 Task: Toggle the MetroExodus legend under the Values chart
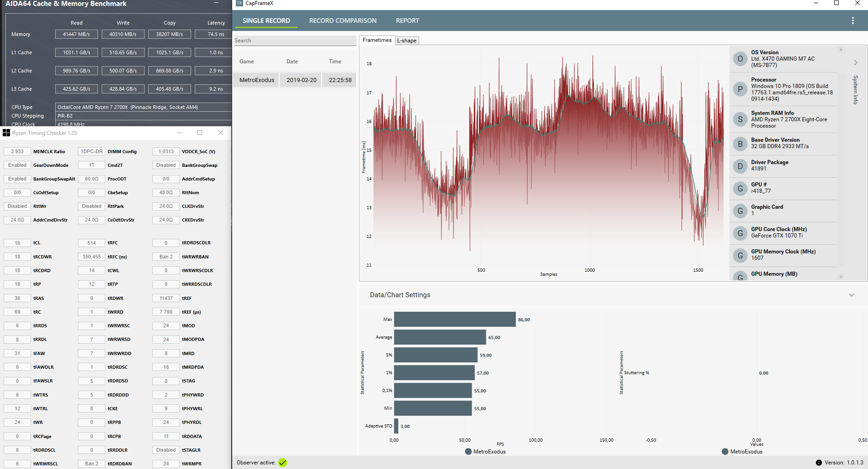[743, 451]
